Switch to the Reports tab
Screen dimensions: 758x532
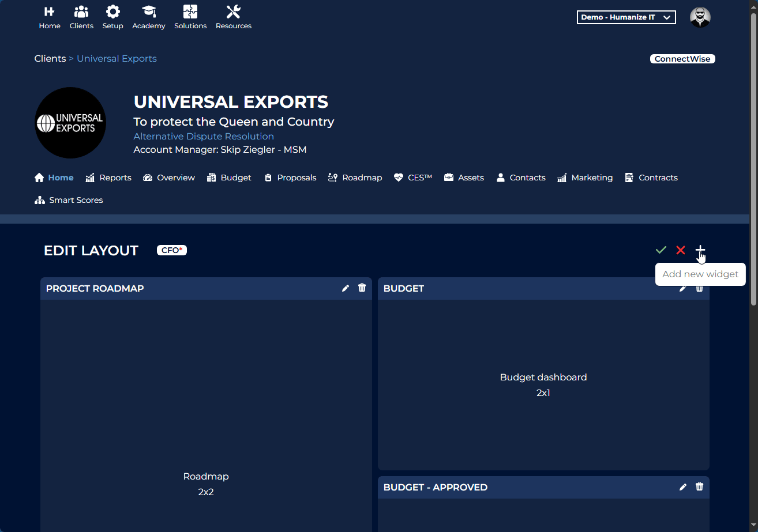(108, 178)
